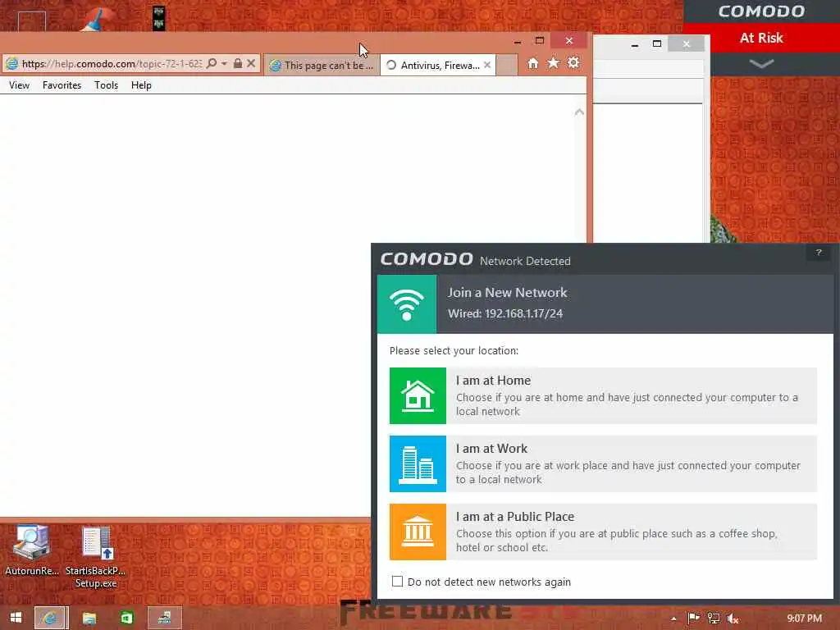Go to the Internet Explorer Home page
Screen dimensions: 840x630
[x=532, y=63]
